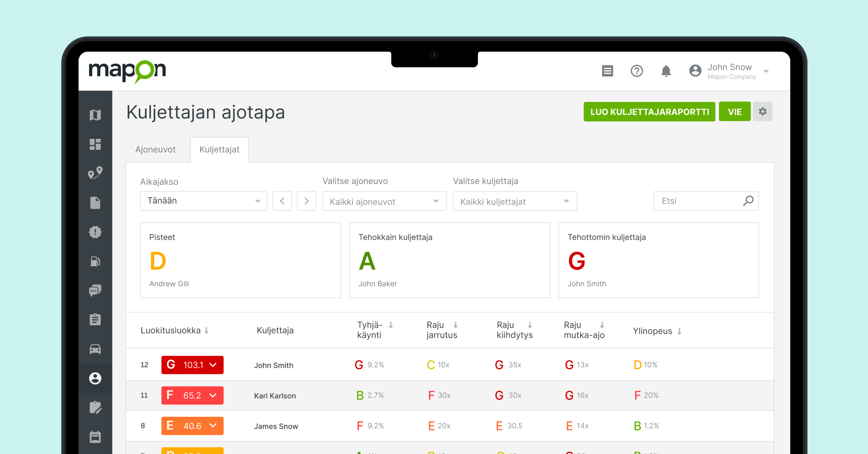Open the Kaikki kuljettajat dropdown
The width and height of the screenshot is (868, 454).
pos(515,201)
